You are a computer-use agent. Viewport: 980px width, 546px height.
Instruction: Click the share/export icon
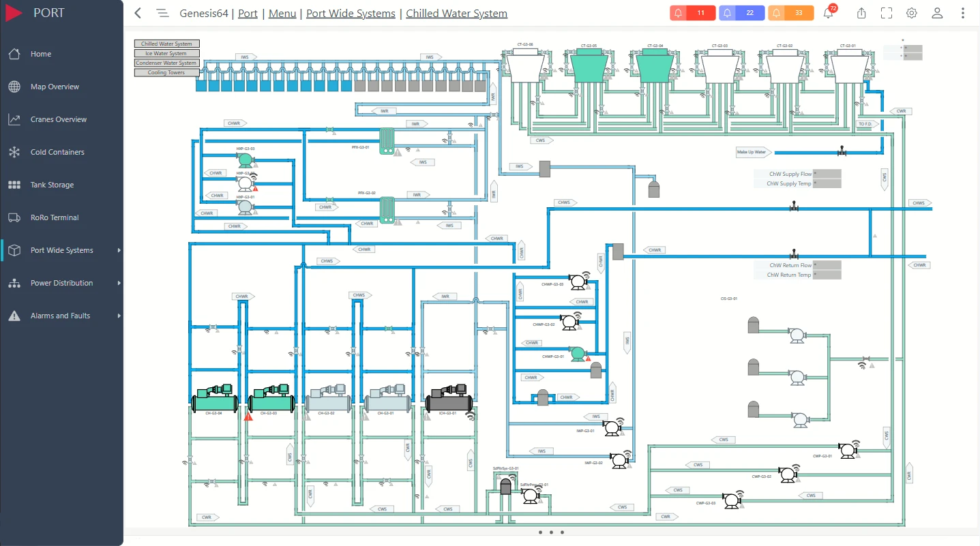pos(861,13)
